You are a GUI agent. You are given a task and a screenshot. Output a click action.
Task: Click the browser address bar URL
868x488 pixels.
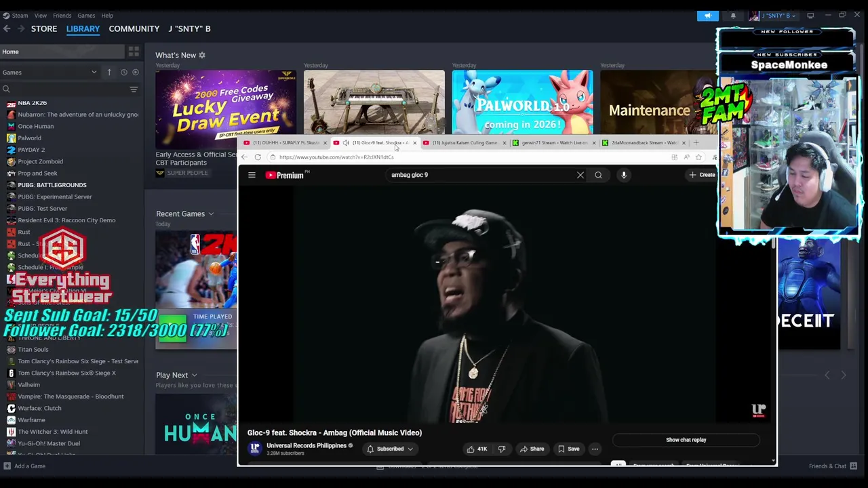[336, 157]
